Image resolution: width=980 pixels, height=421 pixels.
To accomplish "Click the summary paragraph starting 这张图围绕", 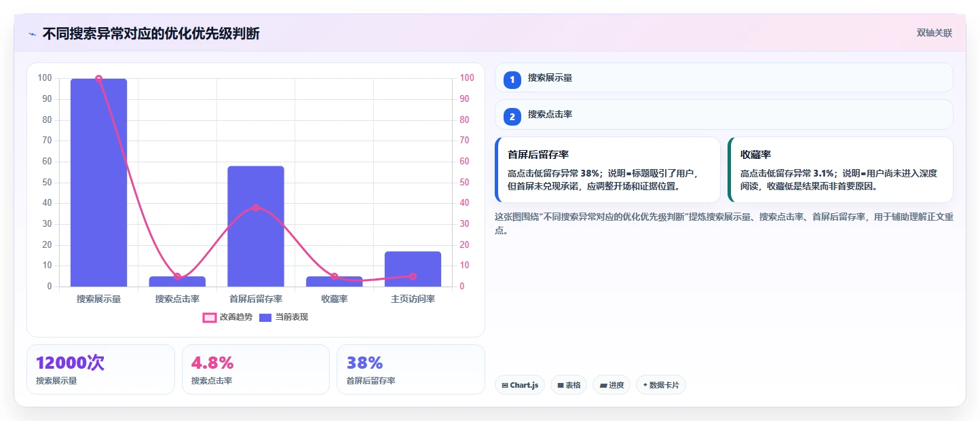I will (724, 223).
